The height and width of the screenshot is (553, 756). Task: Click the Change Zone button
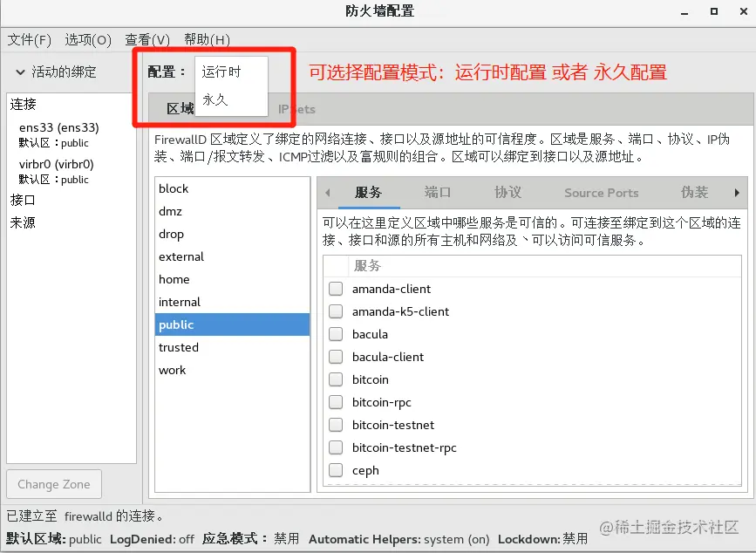click(54, 484)
